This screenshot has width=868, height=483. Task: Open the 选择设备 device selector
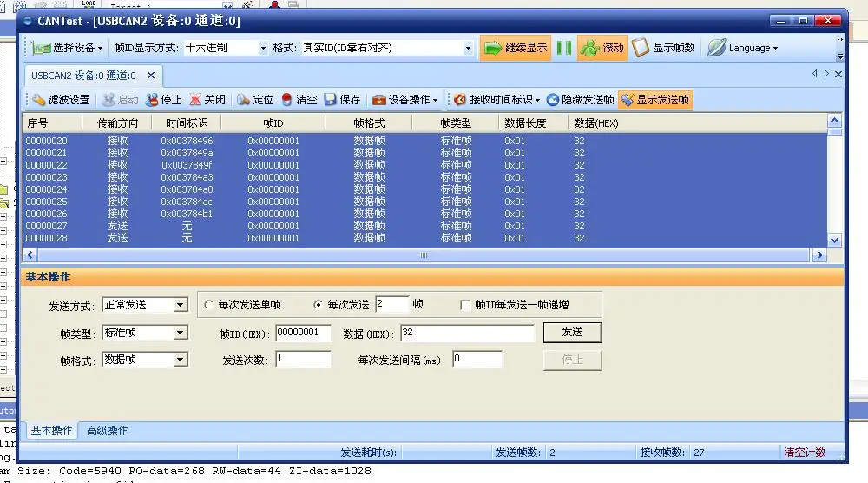click(x=67, y=48)
